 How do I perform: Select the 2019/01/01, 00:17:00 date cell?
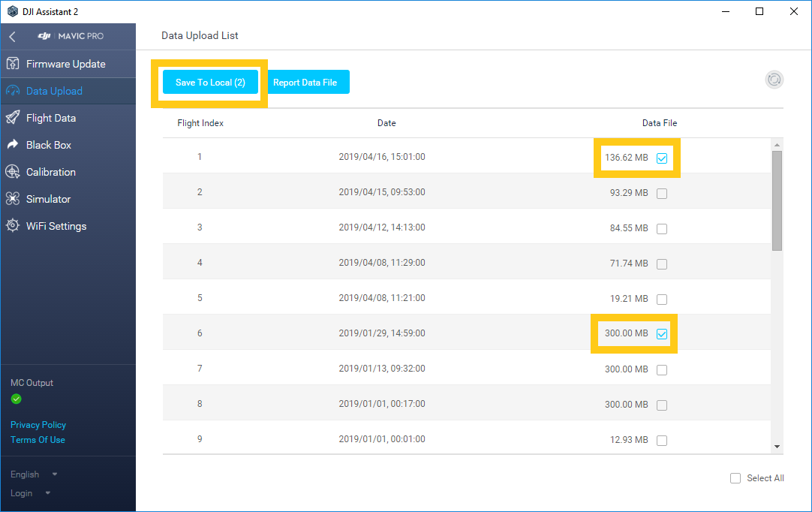tap(382, 403)
